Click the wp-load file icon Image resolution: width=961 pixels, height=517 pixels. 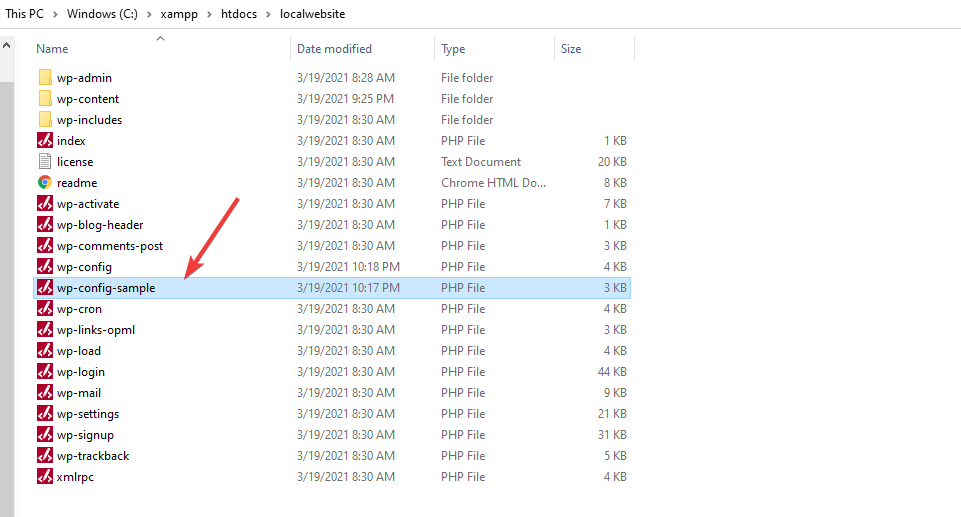tap(45, 350)
